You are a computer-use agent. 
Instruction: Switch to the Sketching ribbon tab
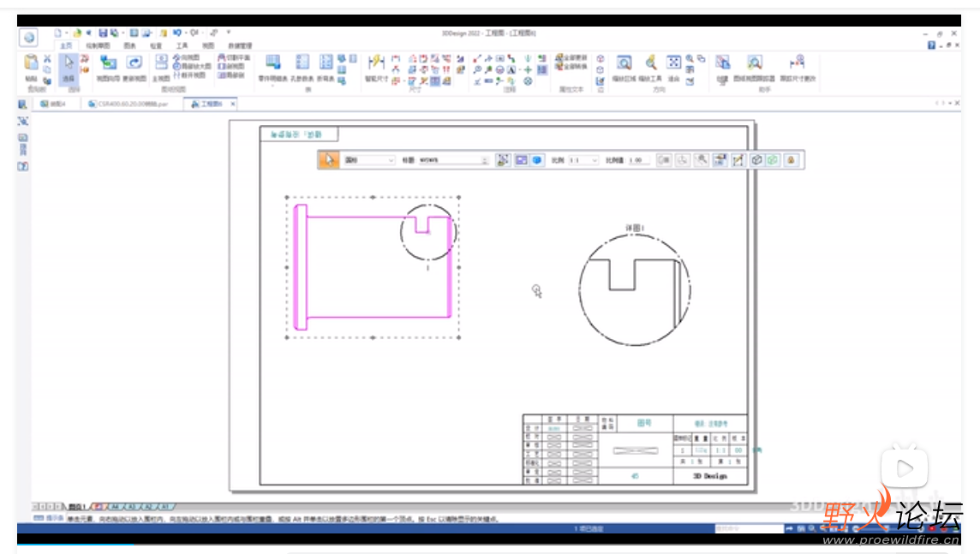pyautogui.click(x=98, y=45)
